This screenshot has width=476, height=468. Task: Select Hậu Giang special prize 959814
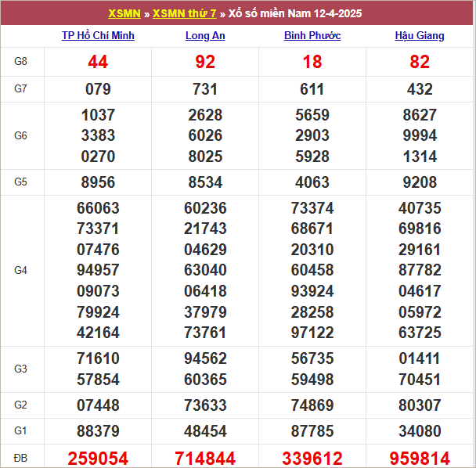coord(420,459)
